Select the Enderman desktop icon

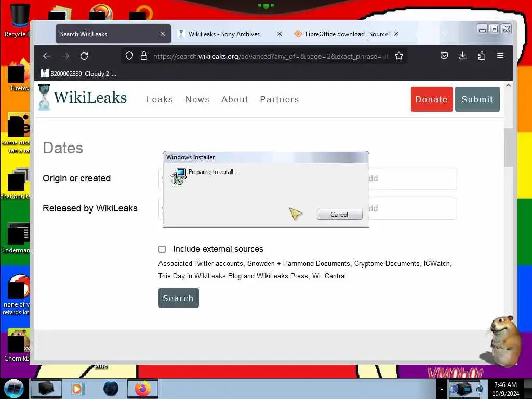[16, 238]
